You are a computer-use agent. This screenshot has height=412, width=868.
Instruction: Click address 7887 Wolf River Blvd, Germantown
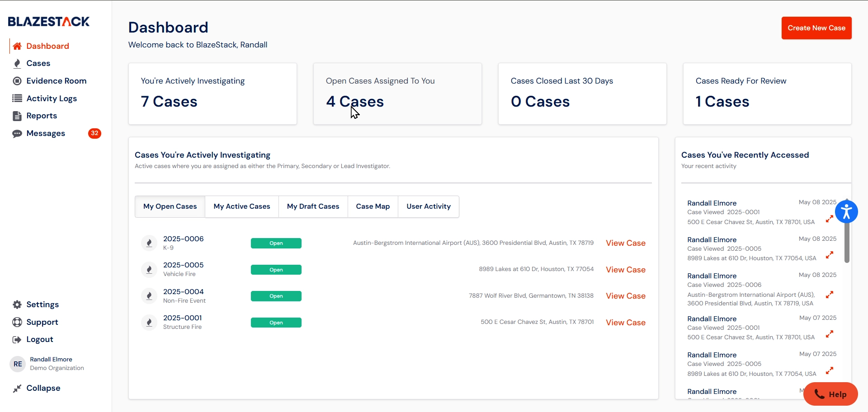pyautogui.click(x=531, y=295)
